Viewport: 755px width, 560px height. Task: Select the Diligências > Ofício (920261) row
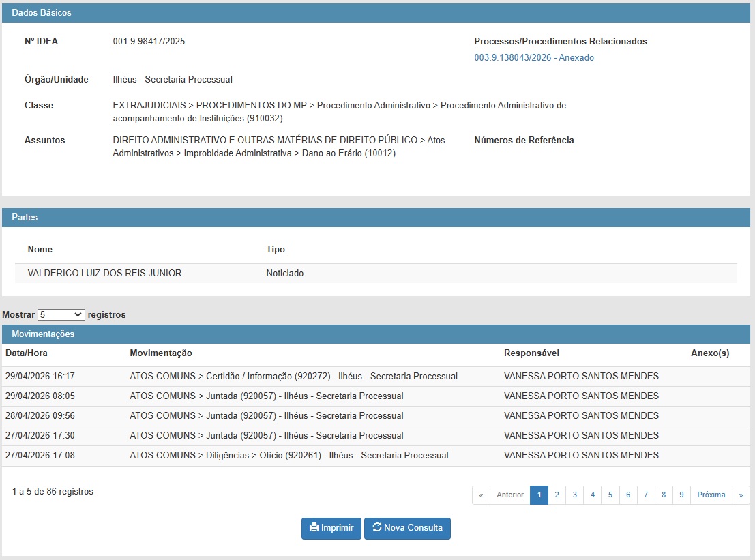pyautogui.click(x=376, y=455)
